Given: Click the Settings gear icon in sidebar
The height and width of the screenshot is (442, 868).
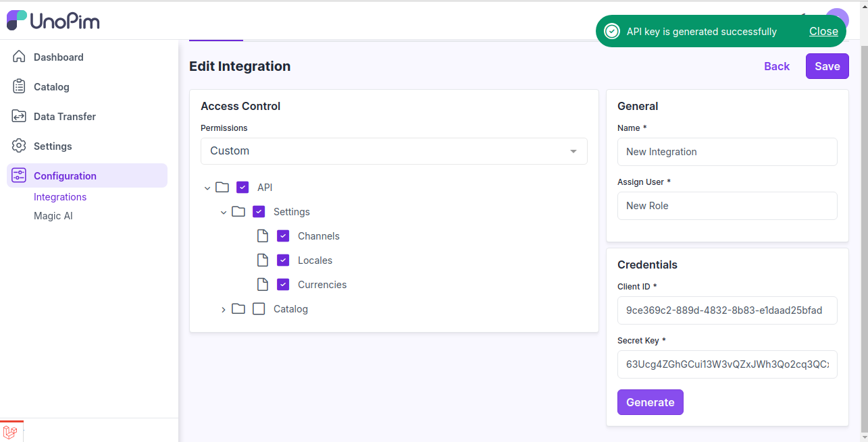Looking at the screenshot, I should [x=19, y=146].
